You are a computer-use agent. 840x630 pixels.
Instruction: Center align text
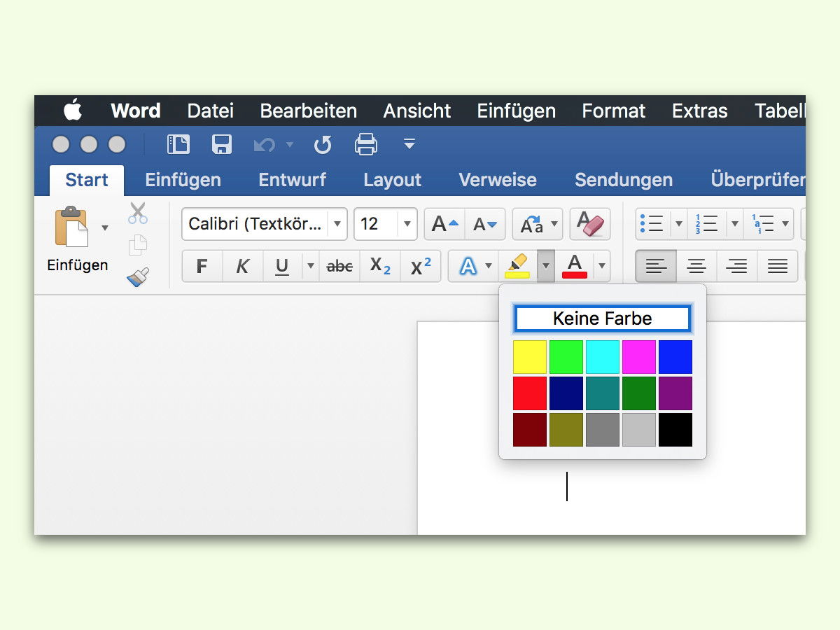(696, 266)
